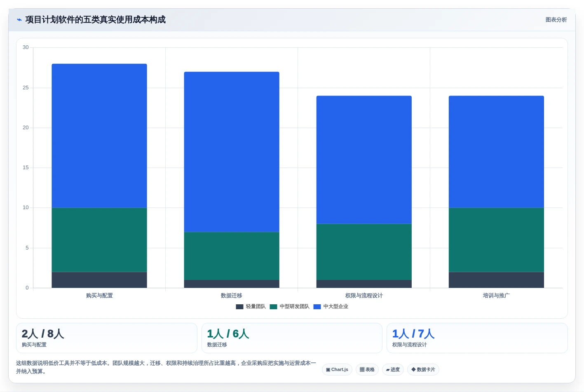Select the 2人 / 8人 购买与配置 card
584x392 pixels.
(x=107, y=338)
